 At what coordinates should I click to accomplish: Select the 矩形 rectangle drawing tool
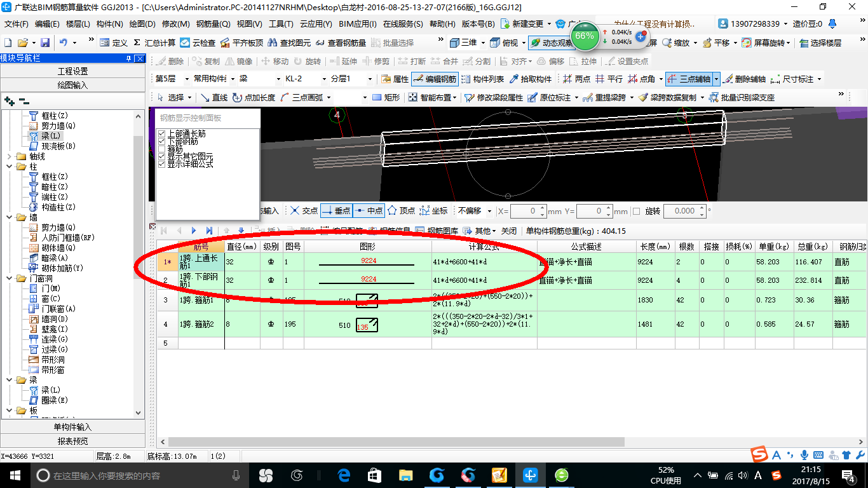386,97
